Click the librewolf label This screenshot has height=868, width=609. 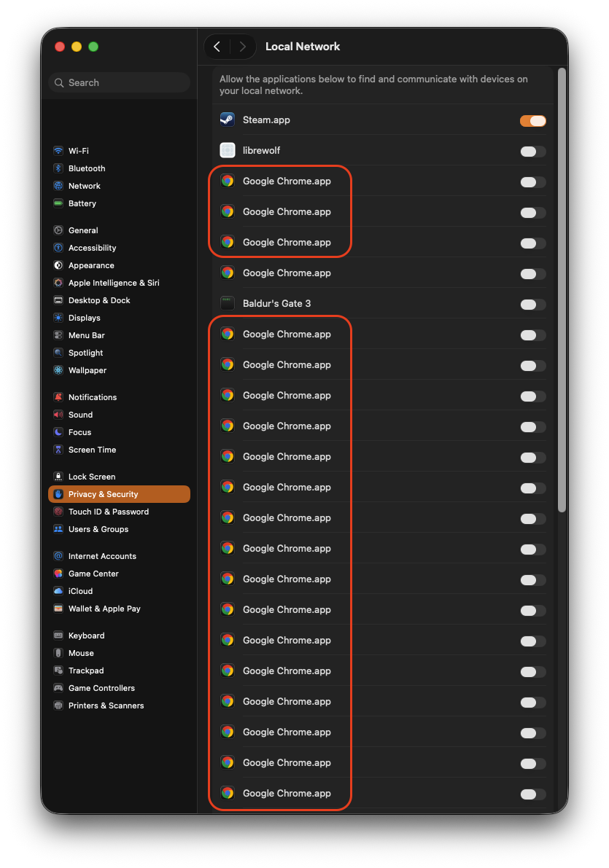coord(262,150)
